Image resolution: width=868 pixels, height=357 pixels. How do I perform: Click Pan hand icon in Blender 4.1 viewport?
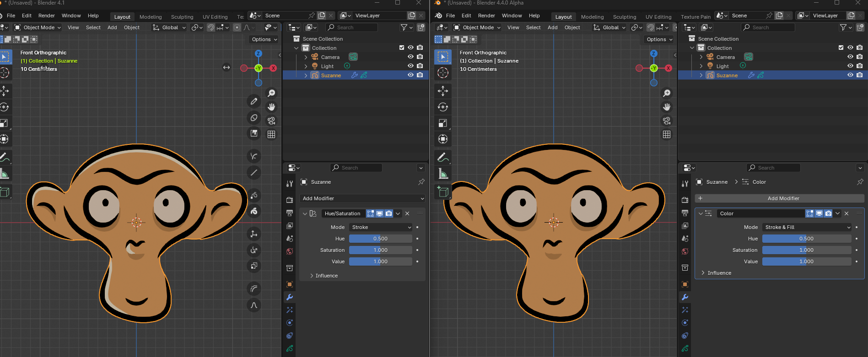click(271, 107)
